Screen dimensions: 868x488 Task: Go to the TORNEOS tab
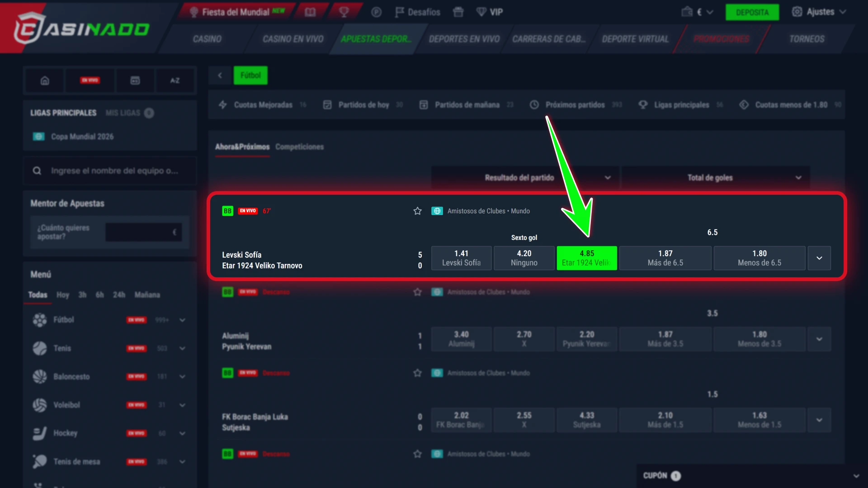pos(807,39)
